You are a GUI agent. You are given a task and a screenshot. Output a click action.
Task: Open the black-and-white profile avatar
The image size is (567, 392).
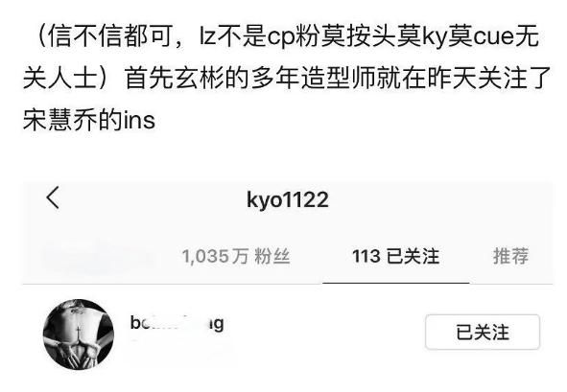79,334
